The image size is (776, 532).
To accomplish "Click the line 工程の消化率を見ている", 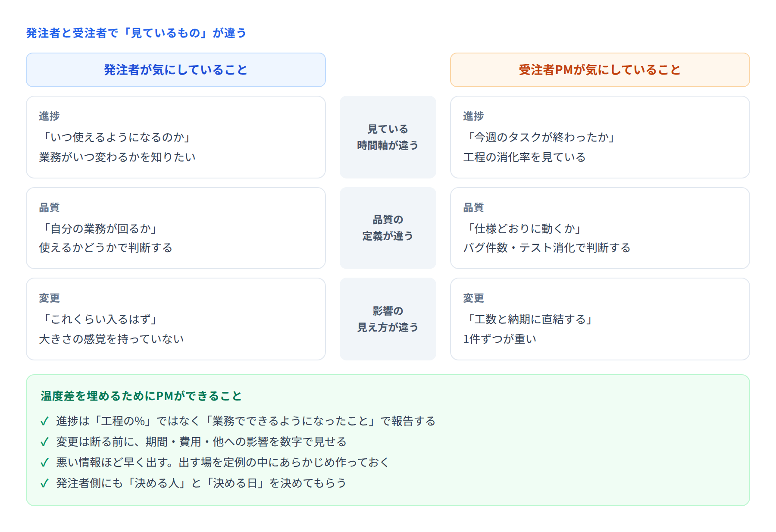I will (524, 157).
